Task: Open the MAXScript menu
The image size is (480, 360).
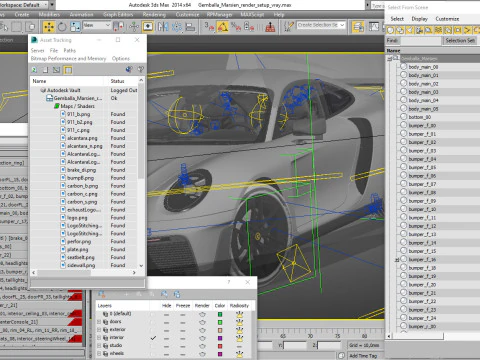Action: (252, 15)
